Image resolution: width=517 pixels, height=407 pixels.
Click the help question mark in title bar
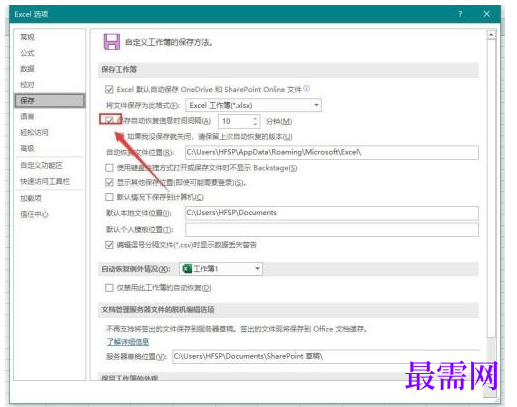460,14
